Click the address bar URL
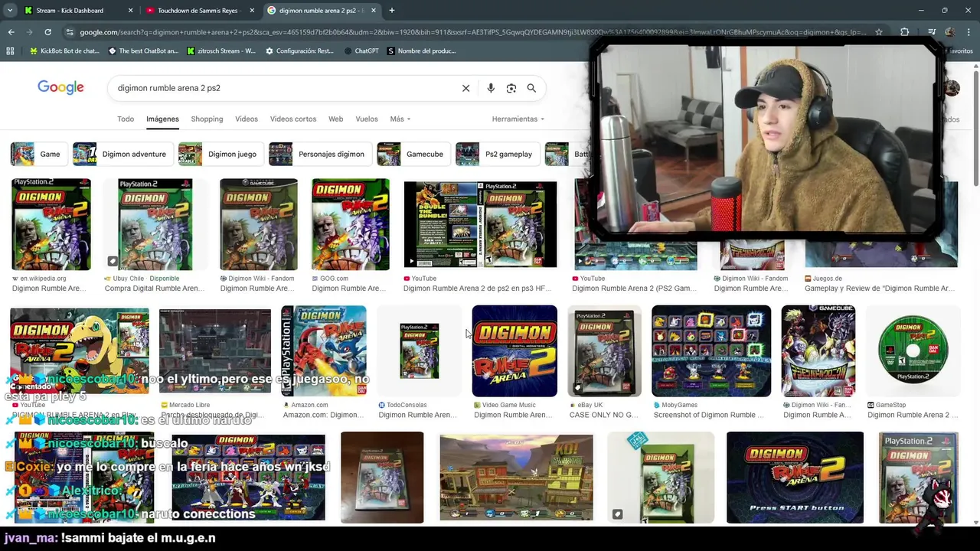The width and height of the screenshot is (980, 551). click(x=473, y=32)
